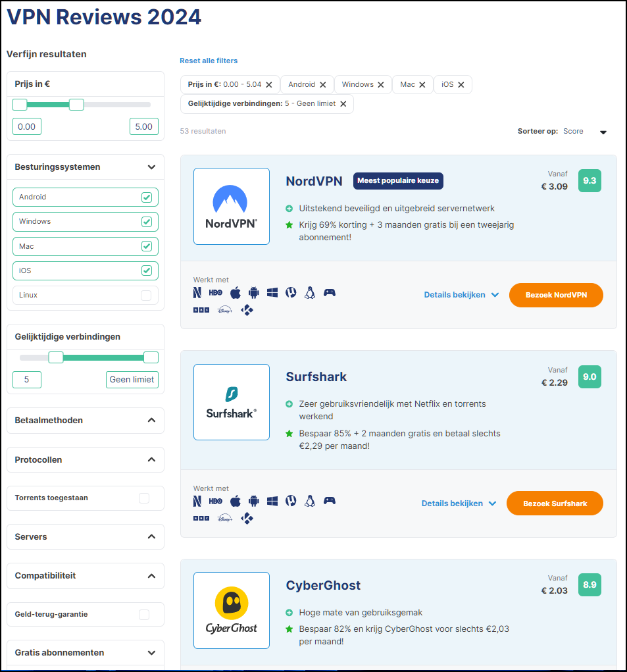
Task: Click the connections slider lower handle
Action: (56, 357)
